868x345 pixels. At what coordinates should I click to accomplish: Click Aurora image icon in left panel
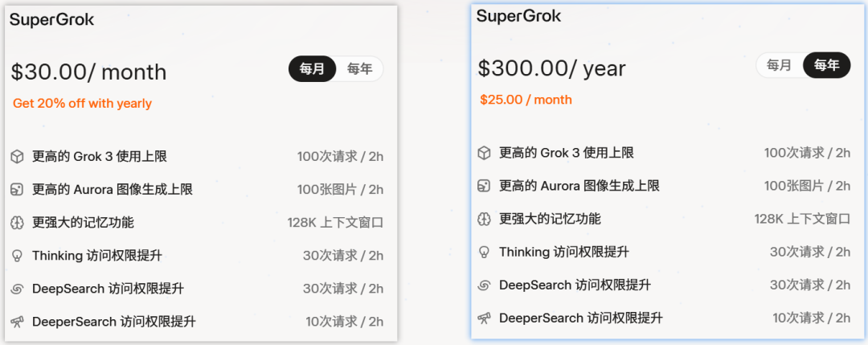point(17,190)
